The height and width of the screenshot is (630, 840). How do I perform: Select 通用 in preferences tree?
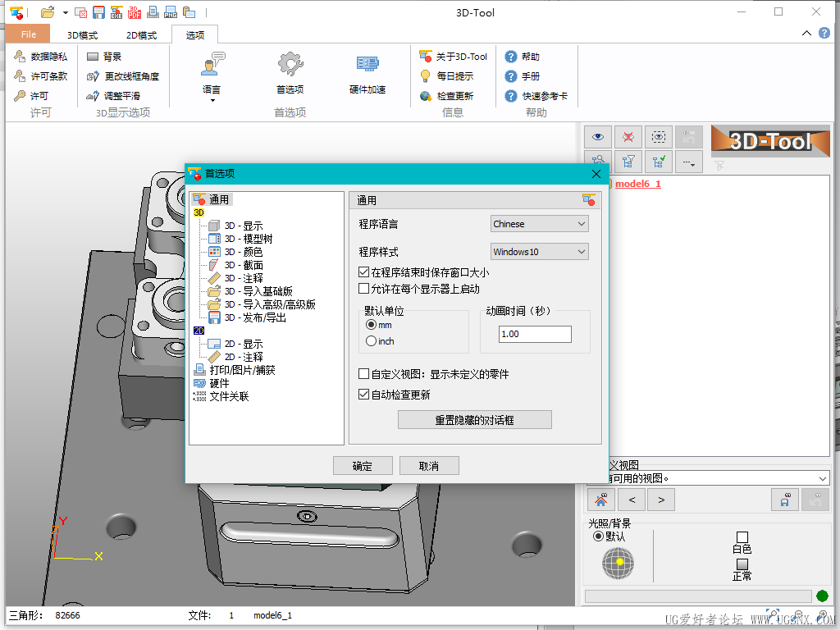212,200
